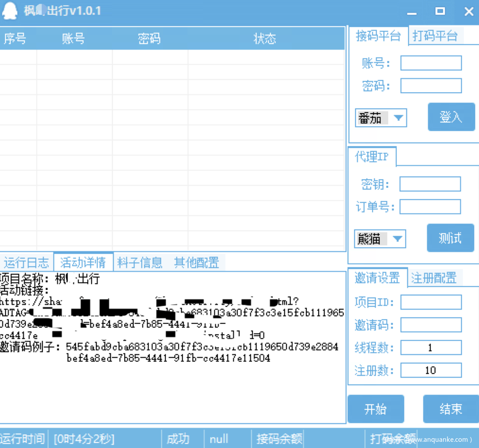Switch to the 注册配置 tab
This screenshot has width=479, height=448.
433,278
